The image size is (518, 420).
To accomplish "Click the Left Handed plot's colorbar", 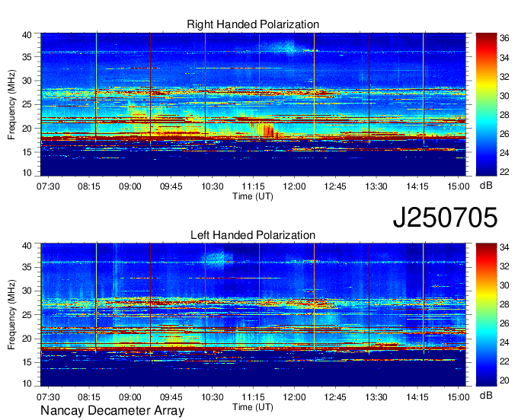I will pyautogui.click(x=486, y=315).
